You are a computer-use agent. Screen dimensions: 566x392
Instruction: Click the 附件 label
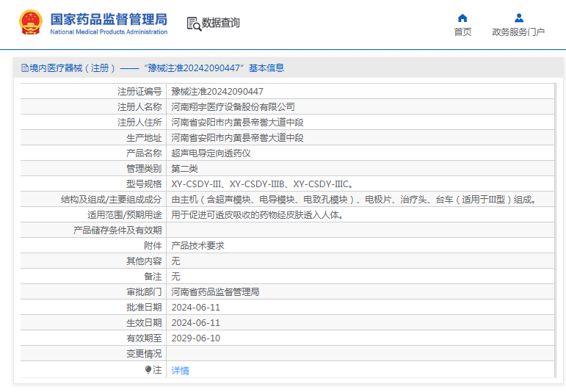coord(153,246)
